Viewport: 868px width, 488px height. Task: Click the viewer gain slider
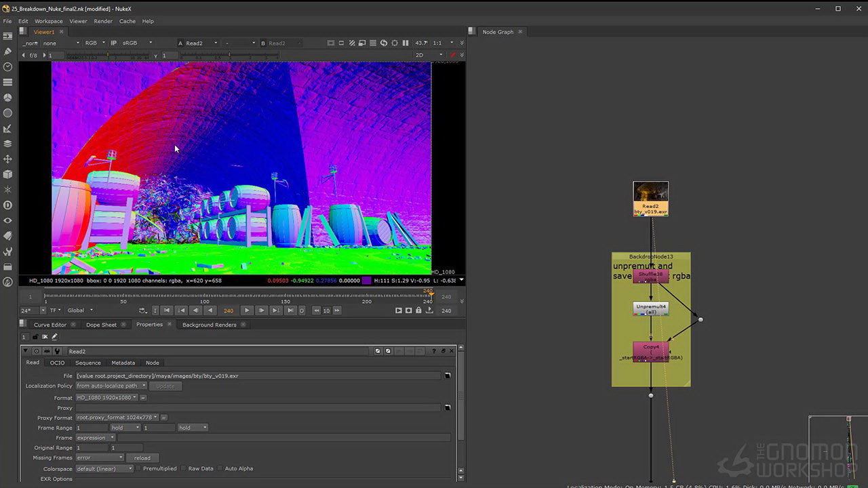(x=108, y=56)
